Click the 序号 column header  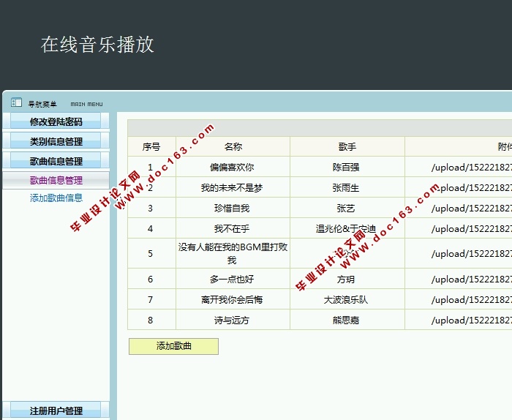[151, 146]
